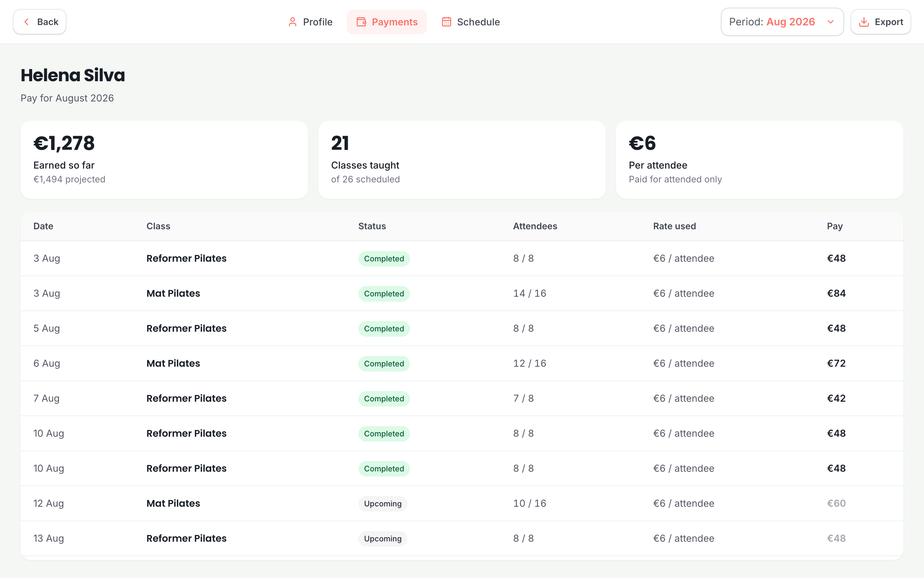The width and height of the screenshot is (924, 578).
Task: Click the Payments wallet icon
Action: pyautogui.click(x=361, y=22)
